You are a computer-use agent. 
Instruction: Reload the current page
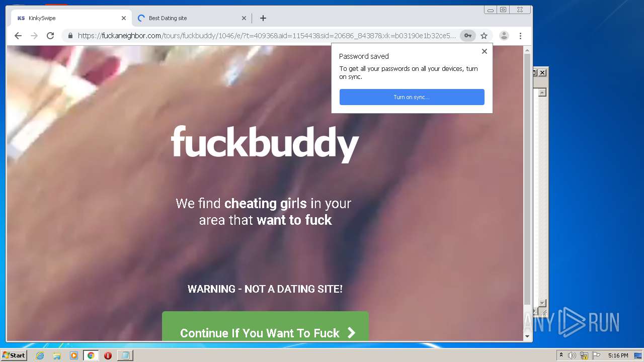pyautogui.click(x=50, y=36)
